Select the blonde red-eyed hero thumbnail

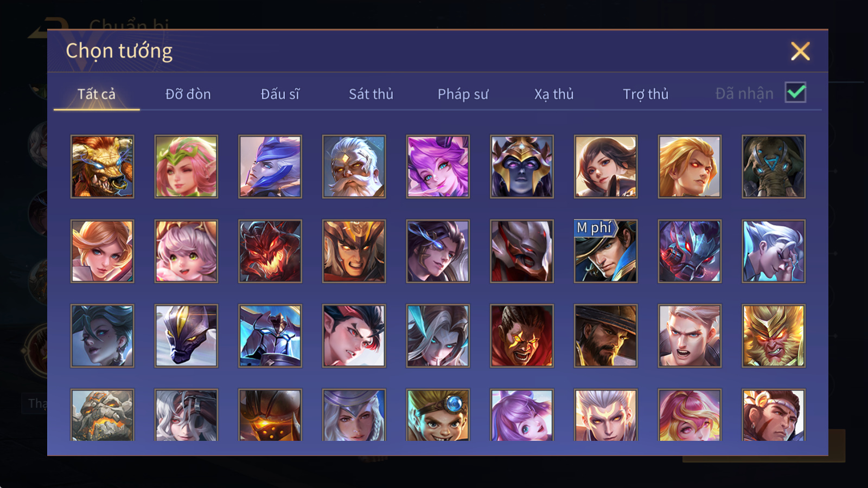(690, 166)
